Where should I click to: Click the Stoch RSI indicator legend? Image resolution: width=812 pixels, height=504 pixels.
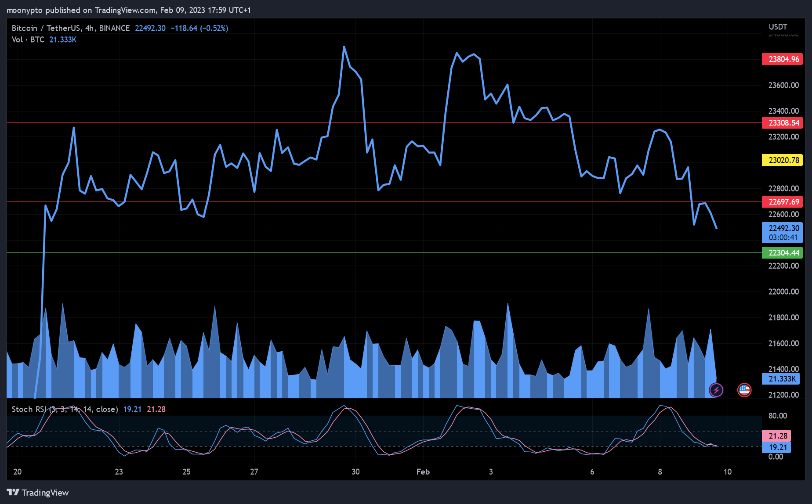pyautogui.click(x=65, y=409)
